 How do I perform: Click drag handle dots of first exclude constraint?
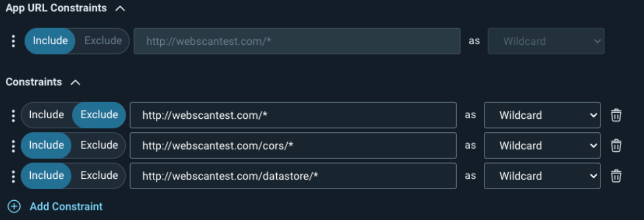pyautogui.click(x=14, y=115)
